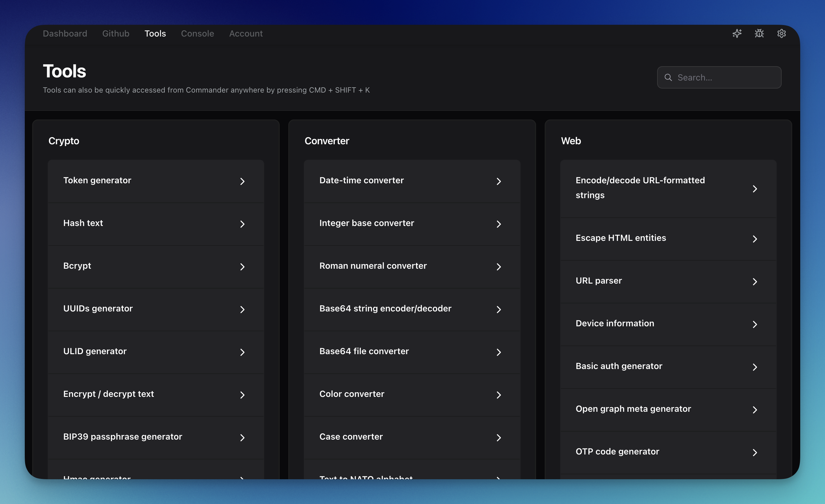Click the BIP39 passphrase generator chevron

(242, 438)
